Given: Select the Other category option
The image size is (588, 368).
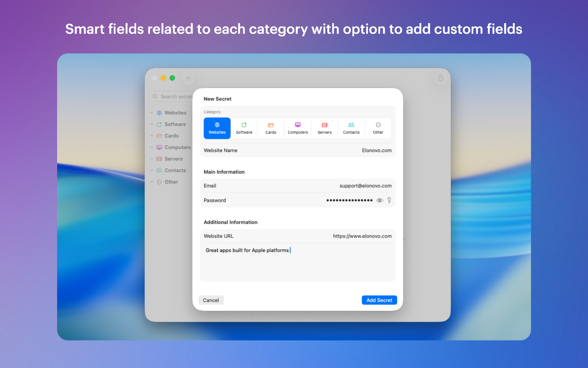Looking at the screenshot, I should [x=378, y=128].
